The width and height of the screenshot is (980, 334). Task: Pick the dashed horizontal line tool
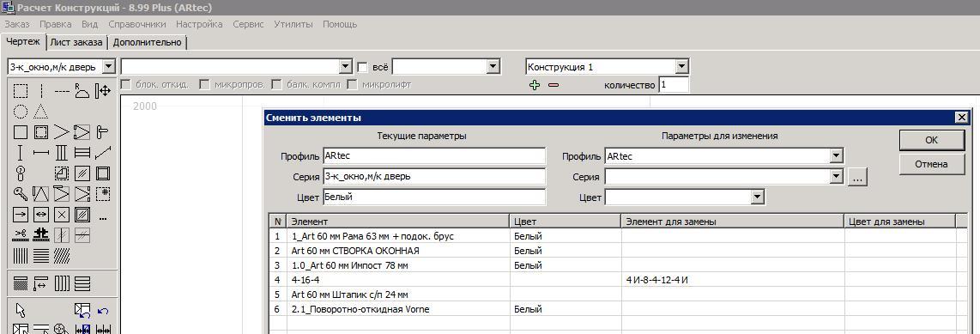click(61, 91)
